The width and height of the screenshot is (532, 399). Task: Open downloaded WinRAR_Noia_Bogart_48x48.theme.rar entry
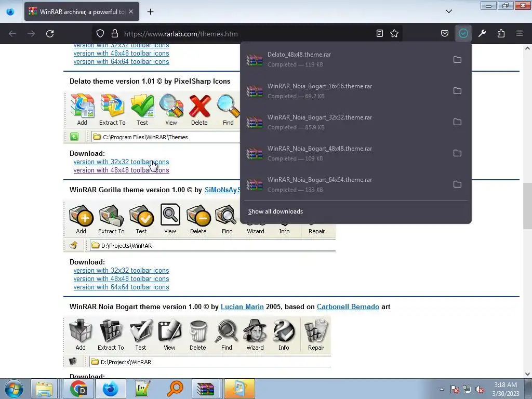click(x=344, y=153)
